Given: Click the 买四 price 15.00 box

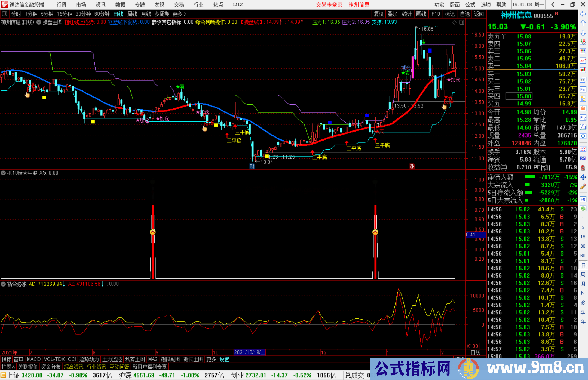Looking at the screenshot, I should [519, 96].
